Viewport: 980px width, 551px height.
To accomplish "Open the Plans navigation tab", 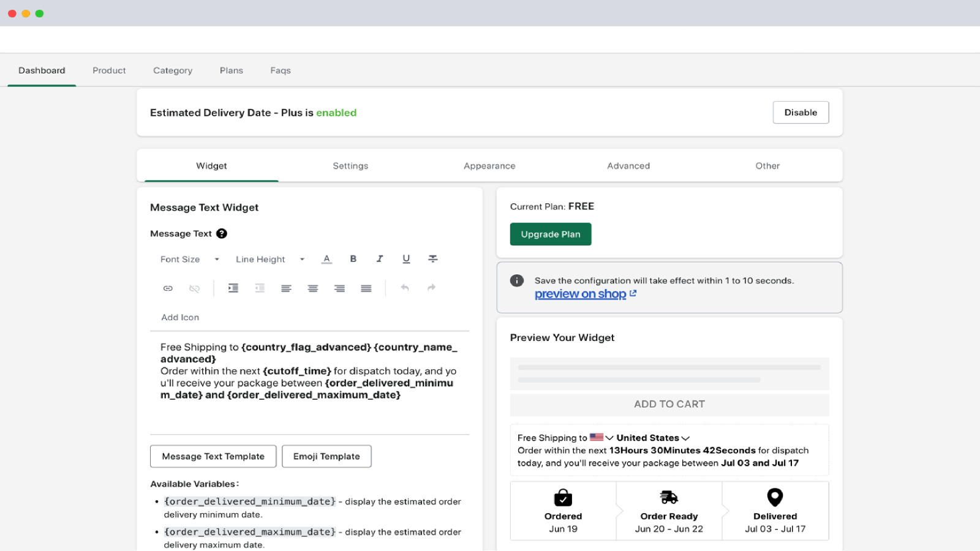I will [x=231, y=70].
